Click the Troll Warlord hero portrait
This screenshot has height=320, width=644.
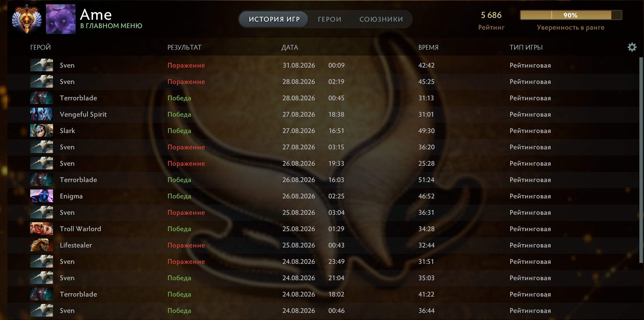(42, 229)
